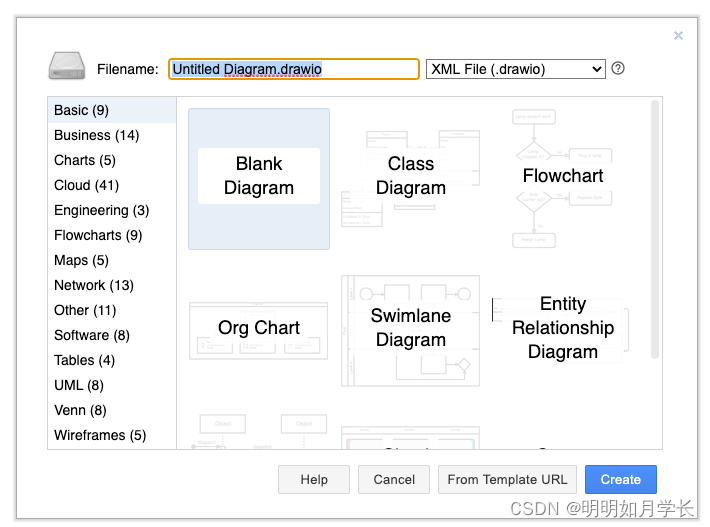Pick the Flowchart template thumbnail
This screenshot has height=527, width=710.
point(563,177)
